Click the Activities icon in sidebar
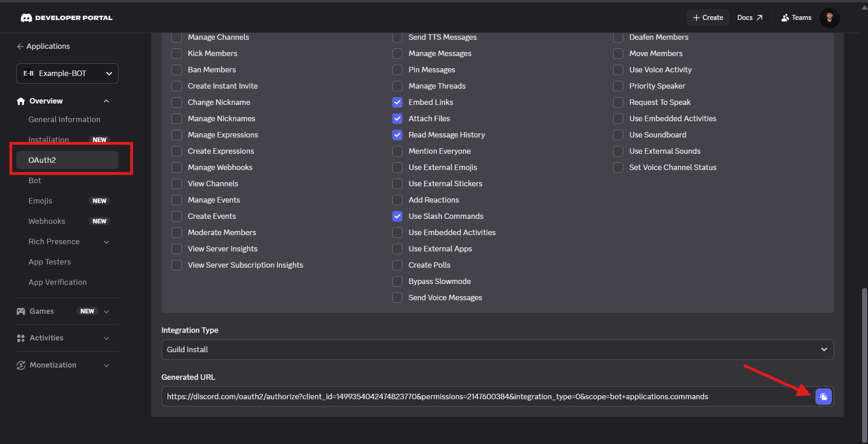The height and width of the screenshot is (444, 868). coord(21,338)
